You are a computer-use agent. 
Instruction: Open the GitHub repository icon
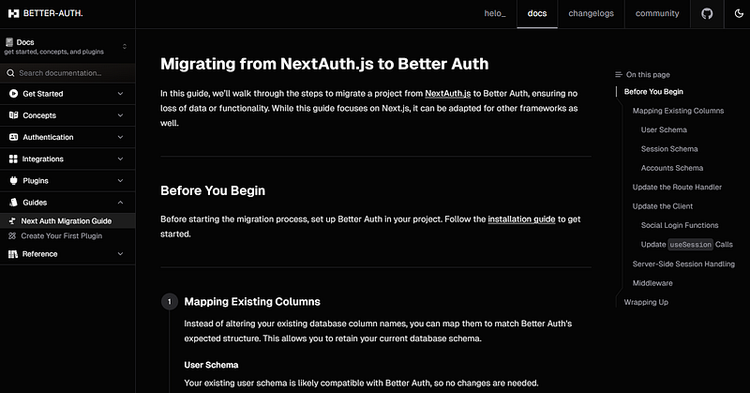(x=707, y=13)
